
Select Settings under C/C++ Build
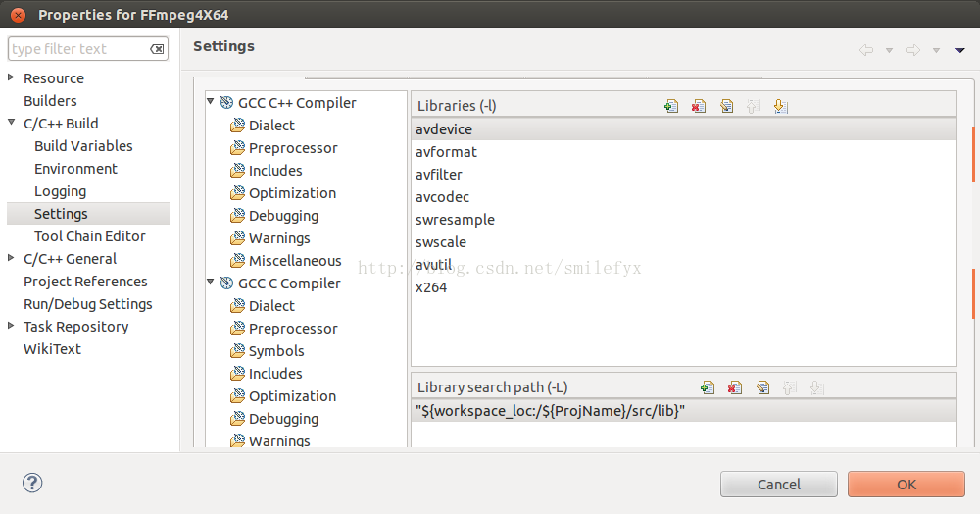(61, 214)
